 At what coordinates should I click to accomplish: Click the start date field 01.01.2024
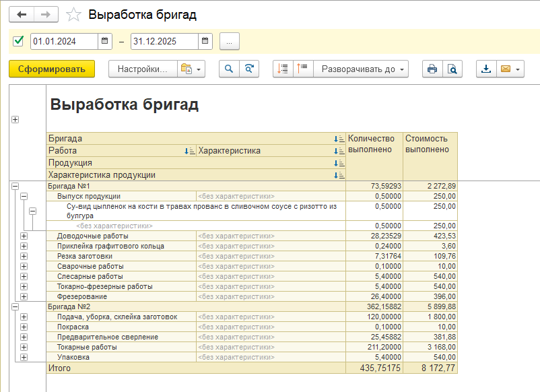(x=64, y=41)
